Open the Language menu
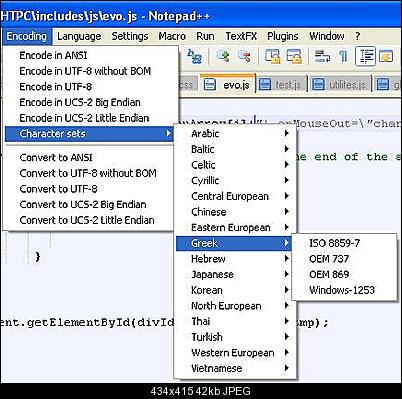Viewport: 402px width, 399px height. tap(79, 36)
